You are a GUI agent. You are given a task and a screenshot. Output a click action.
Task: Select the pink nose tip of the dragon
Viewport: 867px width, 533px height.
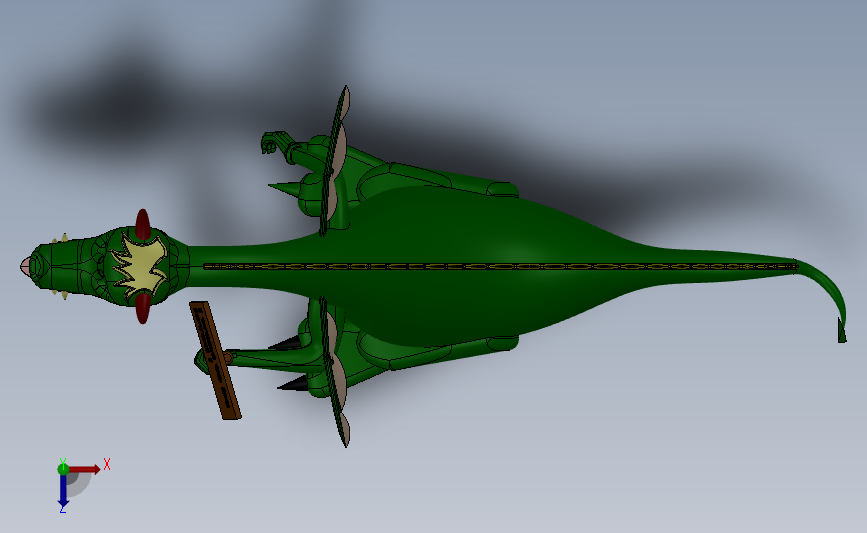(25, 266)
